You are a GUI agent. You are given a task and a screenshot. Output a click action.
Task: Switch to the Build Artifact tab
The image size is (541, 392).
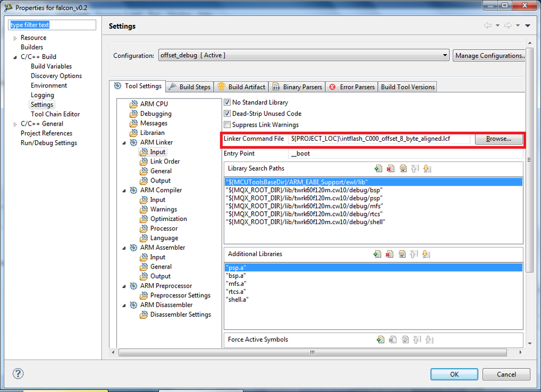(242, 87)
